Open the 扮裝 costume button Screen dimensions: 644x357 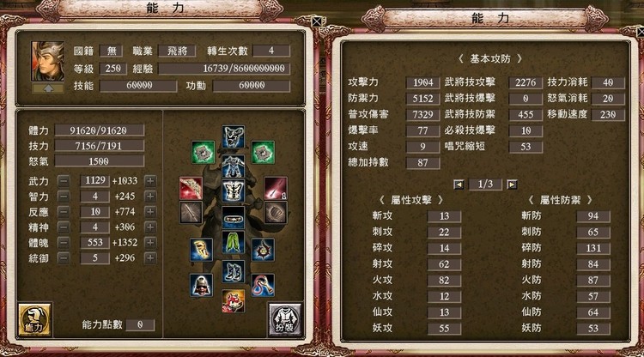coord(285,319)
